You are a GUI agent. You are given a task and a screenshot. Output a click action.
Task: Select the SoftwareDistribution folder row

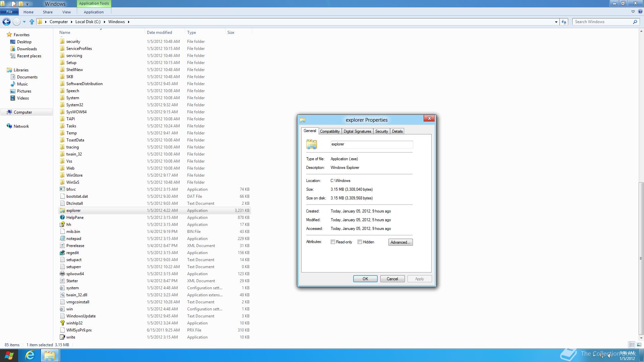pyautogui.click(x=155, y=84)
